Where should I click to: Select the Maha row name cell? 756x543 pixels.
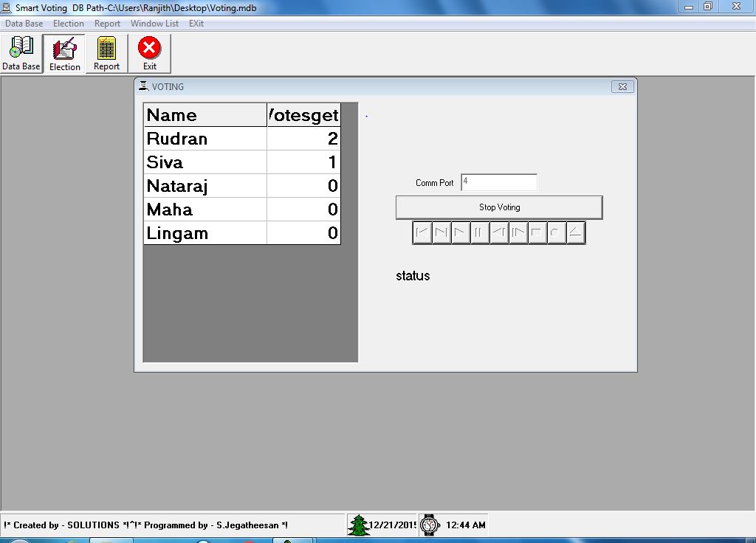(205, 209)
